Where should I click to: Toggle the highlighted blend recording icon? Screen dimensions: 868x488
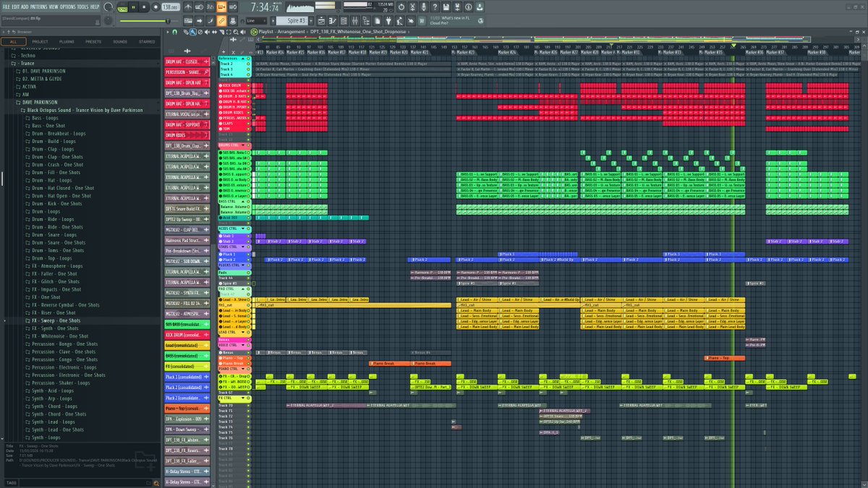pos(221,7)
